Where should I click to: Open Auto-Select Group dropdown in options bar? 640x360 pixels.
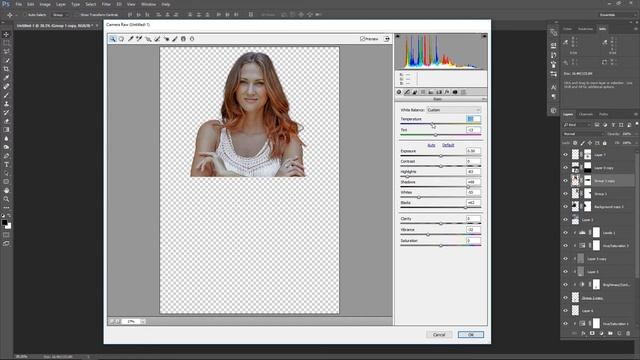click(60, 15)
